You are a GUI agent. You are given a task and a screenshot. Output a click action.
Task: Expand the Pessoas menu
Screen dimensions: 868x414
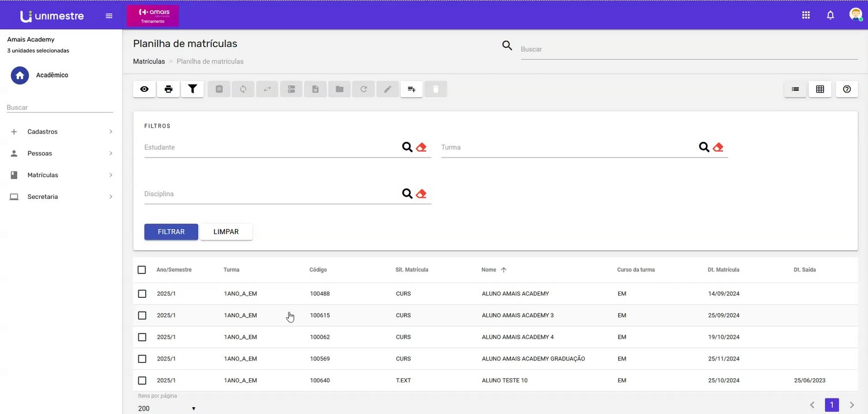pos(61,154)
